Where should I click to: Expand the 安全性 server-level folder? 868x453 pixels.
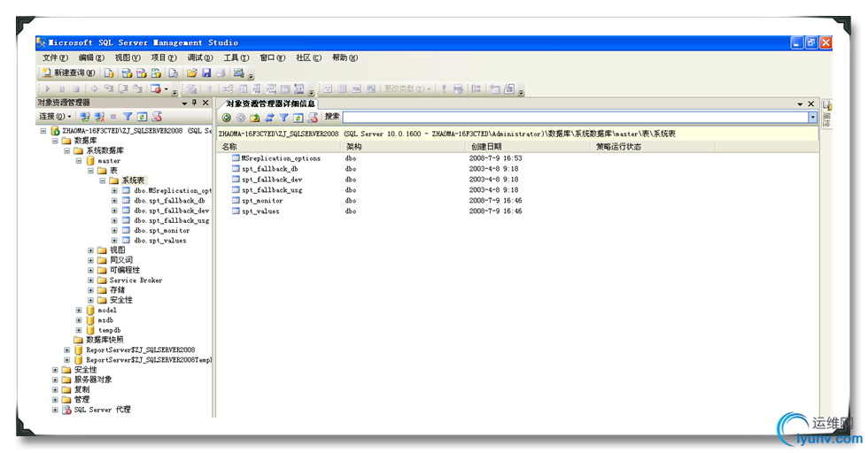click(x=55, y=370)
